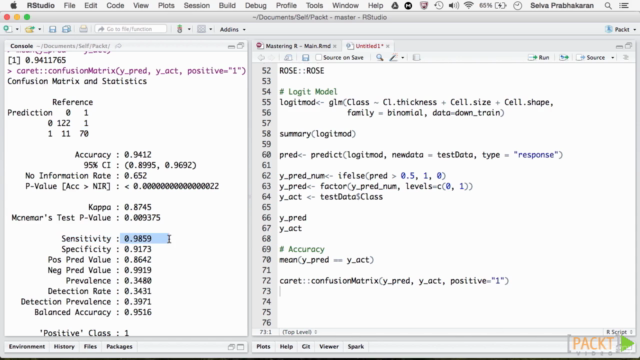
Task: Open the Packages tab
Action: click(119, 347)
